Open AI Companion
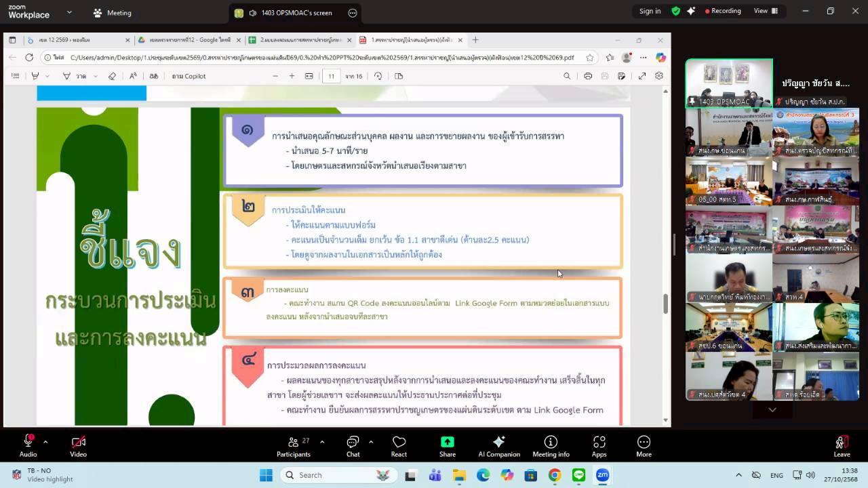The image size is (868, 488). click(499, 446)
